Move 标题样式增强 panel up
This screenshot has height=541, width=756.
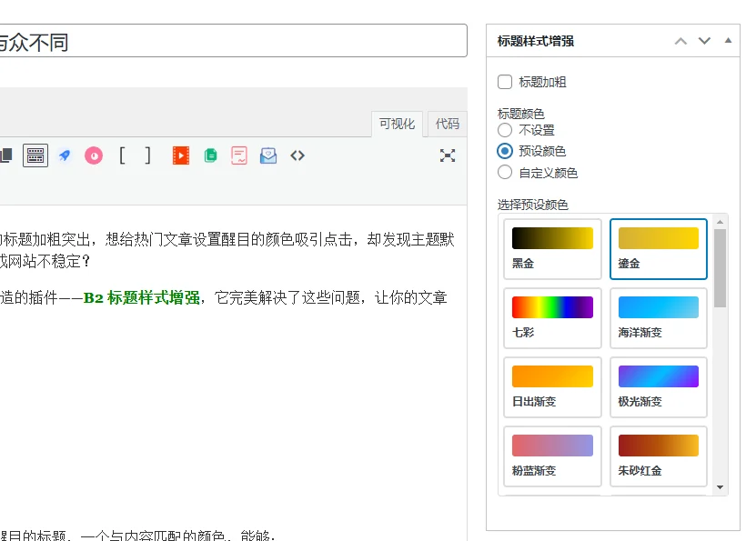pyautogui.click(x=680, y=41)
